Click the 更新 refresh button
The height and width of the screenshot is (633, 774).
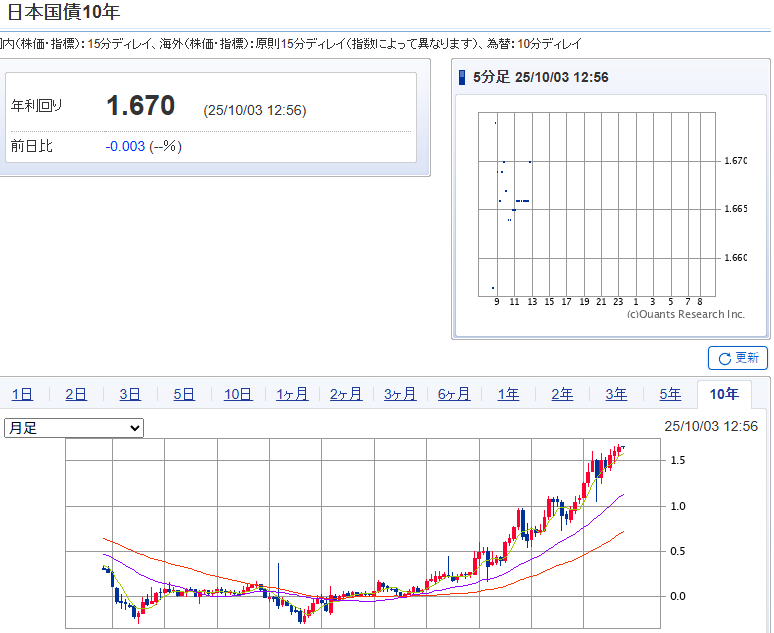pos(737,358)
